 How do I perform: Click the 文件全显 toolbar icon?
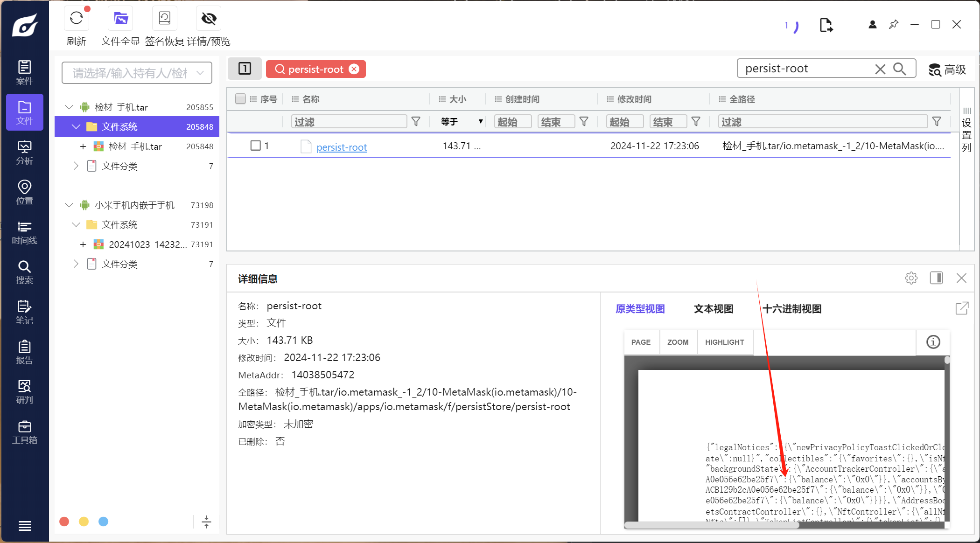pos(120,19)
